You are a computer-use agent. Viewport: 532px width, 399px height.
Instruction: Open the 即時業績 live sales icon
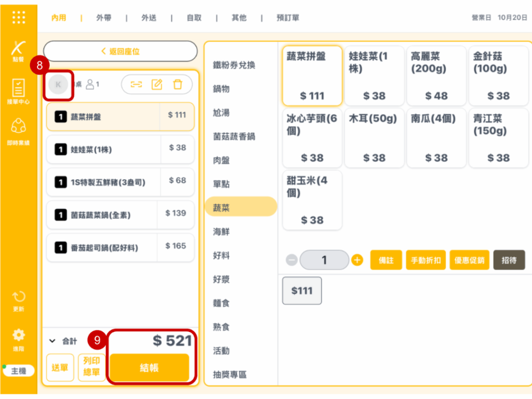pos(19,131)
